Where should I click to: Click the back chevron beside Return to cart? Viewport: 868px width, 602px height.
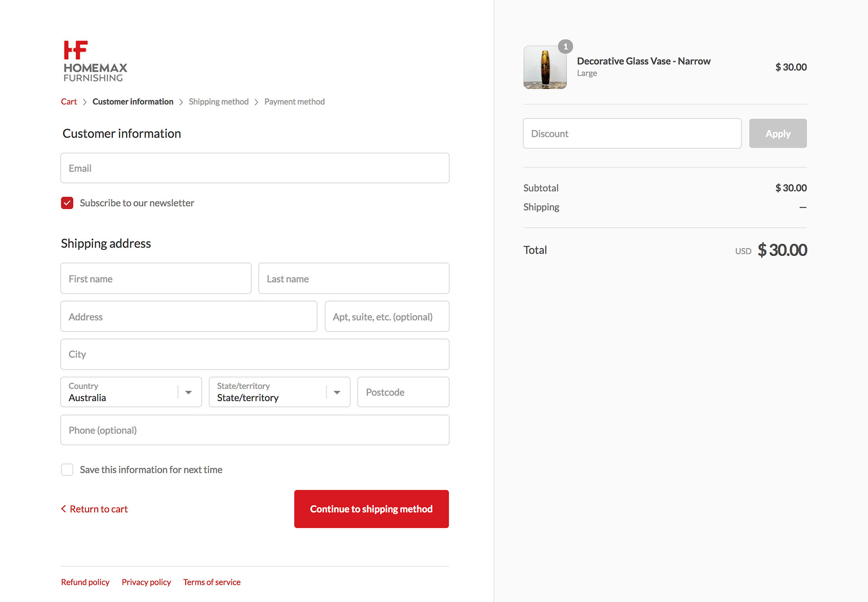[64, 509]
